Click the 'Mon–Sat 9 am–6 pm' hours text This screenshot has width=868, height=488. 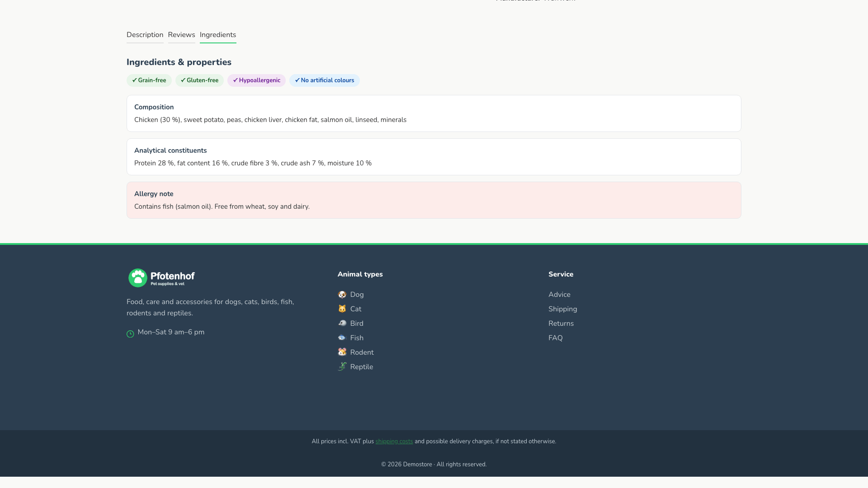click(x=171, y=332)
